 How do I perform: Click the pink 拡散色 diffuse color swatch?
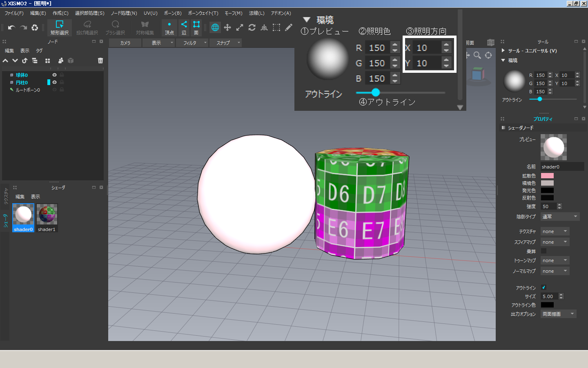point(547,176)
